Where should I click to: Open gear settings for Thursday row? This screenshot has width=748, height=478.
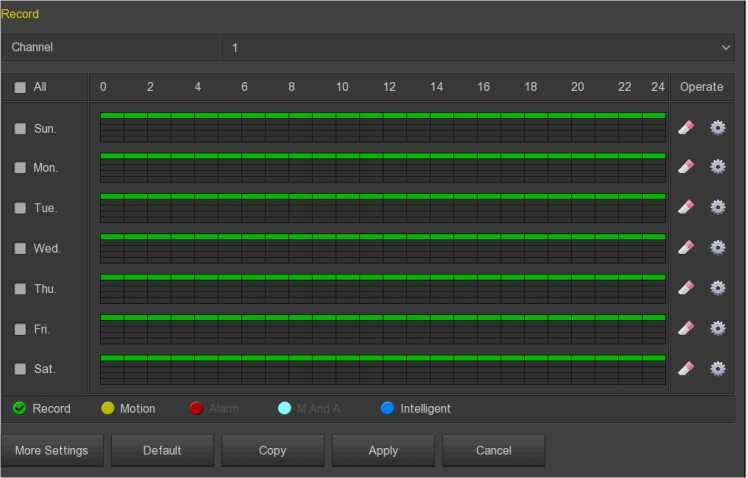coord(717,288)
